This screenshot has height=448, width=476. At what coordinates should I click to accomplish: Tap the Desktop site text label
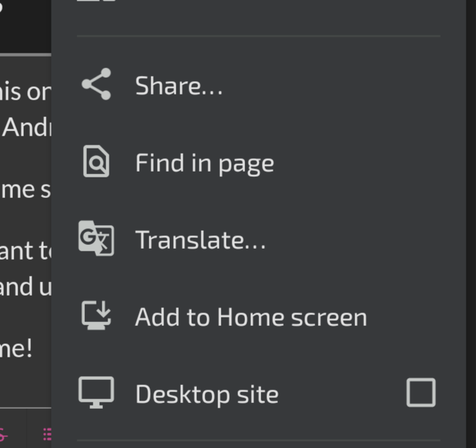pyautogui.click(x=206, y=395)
